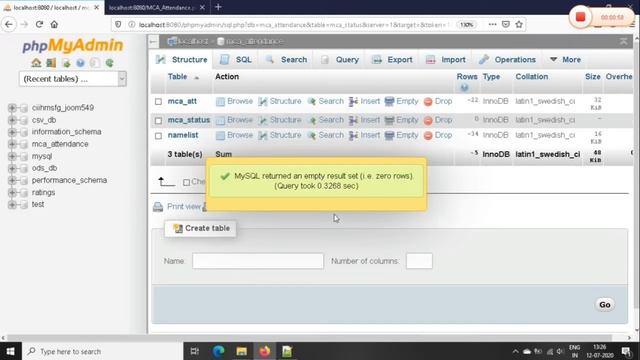Expand the information_schema database node
This screenshot has height=360, width=640.
pos(12,132)
